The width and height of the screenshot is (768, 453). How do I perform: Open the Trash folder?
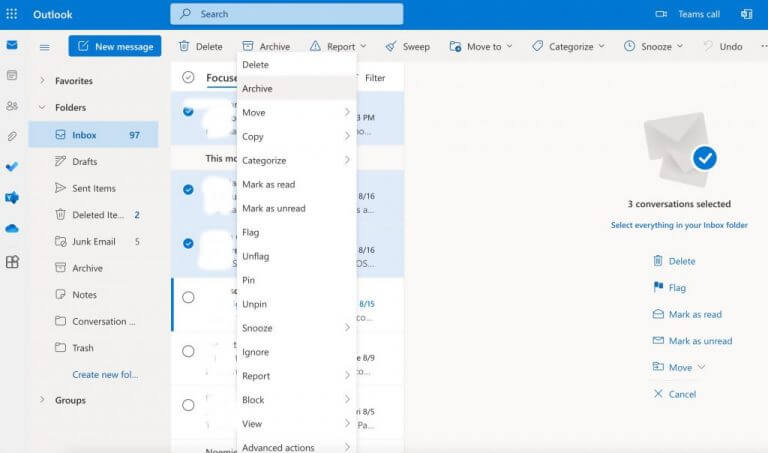click(x=94, y=348)
